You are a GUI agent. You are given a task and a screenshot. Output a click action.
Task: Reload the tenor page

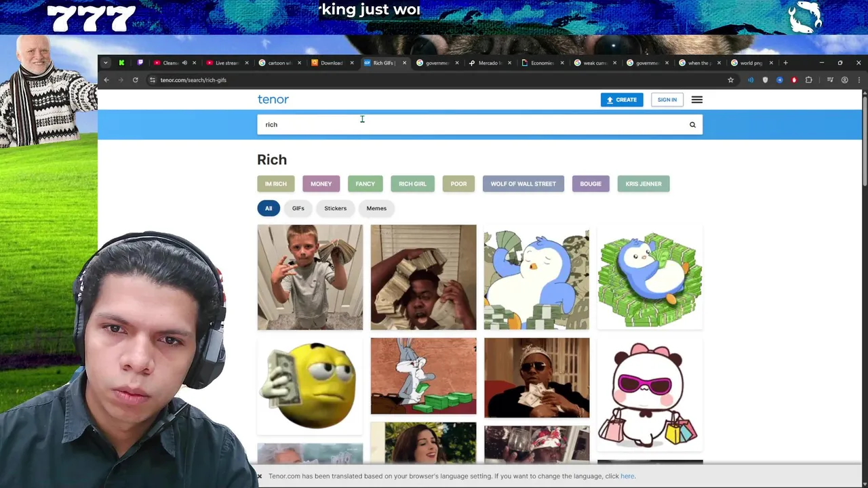point(136,80)
